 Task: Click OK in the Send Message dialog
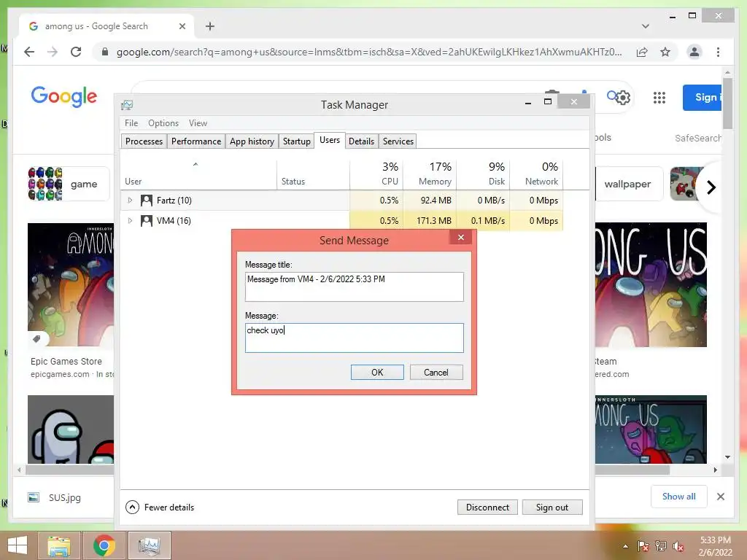point(377,373)
